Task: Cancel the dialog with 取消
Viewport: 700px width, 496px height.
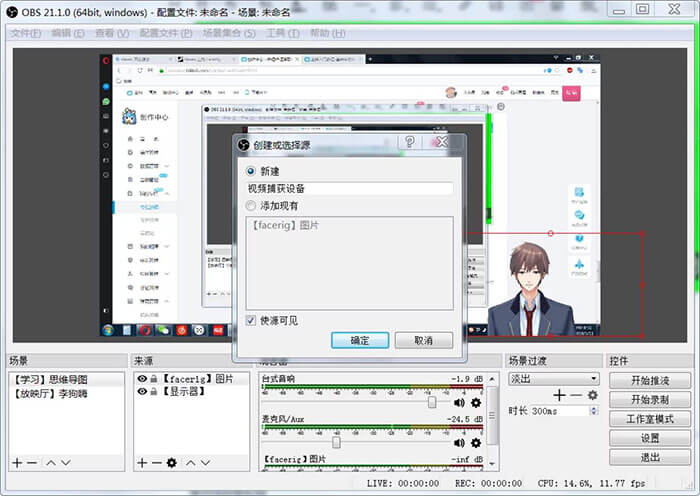Action: coord(424,341)
